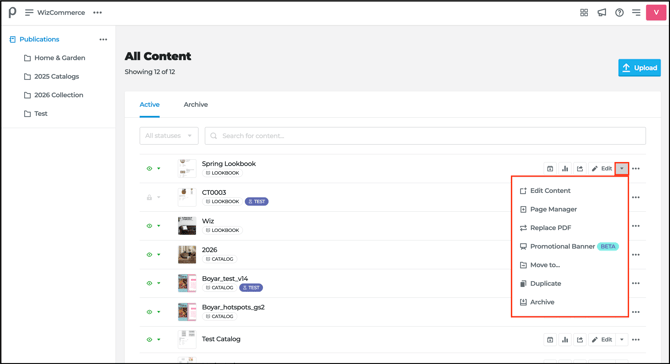Toggle visibility eye for 2026 catalog

[149, 255]
